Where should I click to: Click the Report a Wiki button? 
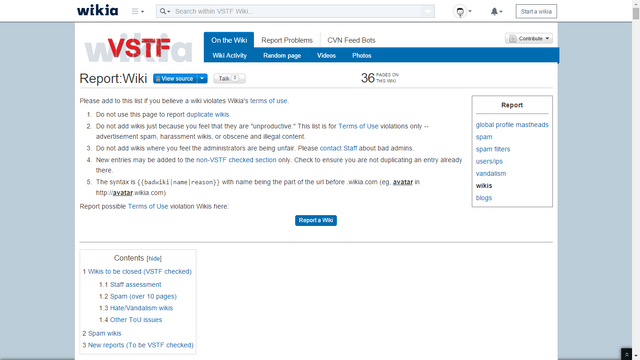point(316,220)
